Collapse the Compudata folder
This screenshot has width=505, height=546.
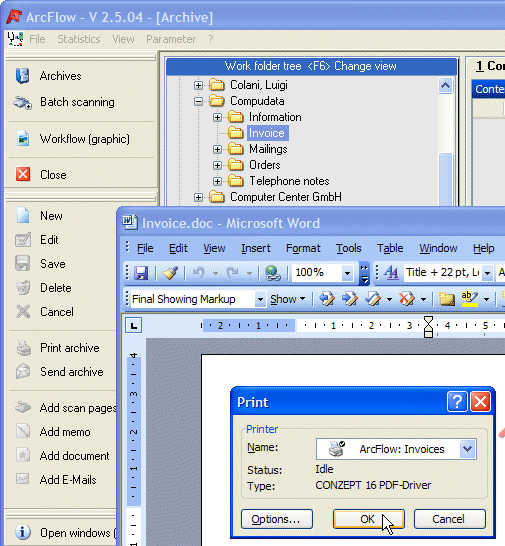click(x=199, y=101)
